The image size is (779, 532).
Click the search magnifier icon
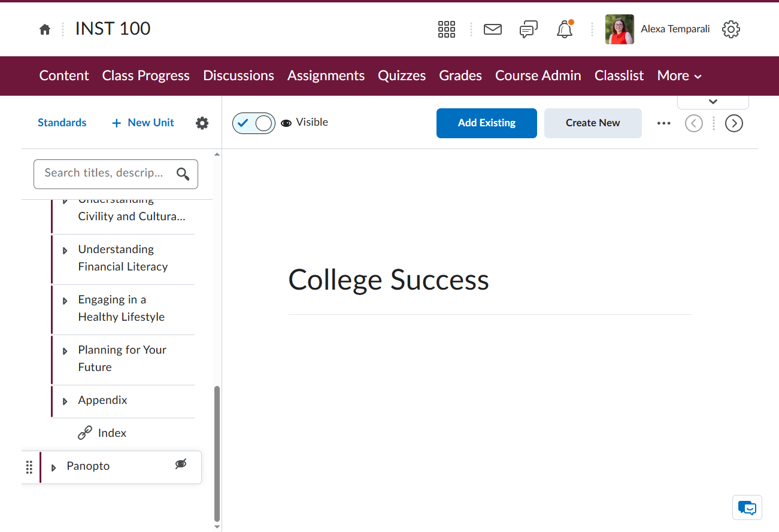183,174
